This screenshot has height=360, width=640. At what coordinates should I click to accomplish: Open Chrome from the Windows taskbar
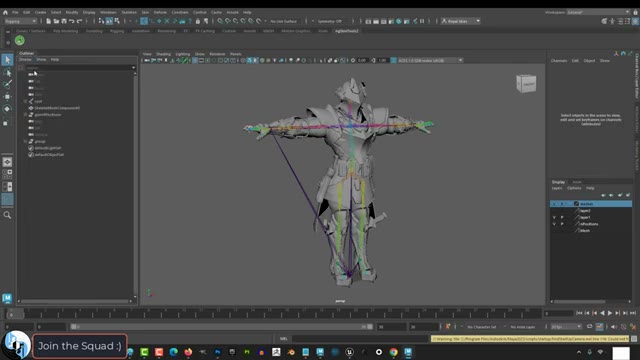point(393,352)
